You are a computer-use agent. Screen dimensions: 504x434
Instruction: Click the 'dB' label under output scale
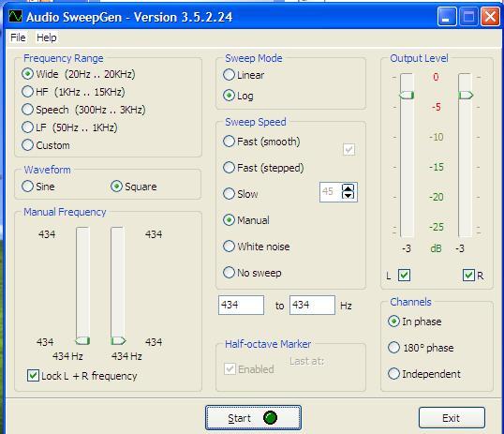436,248
